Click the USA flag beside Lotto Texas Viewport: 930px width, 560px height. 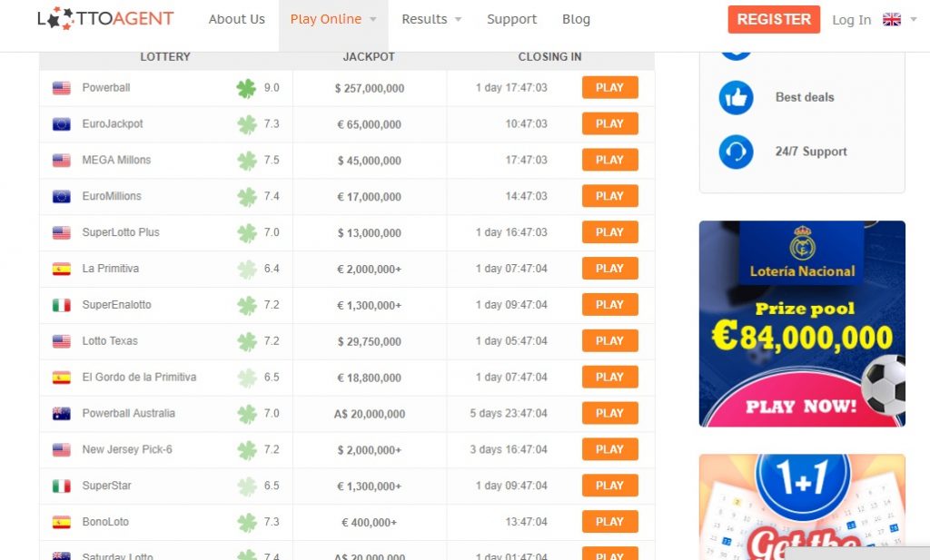point(61,341)
